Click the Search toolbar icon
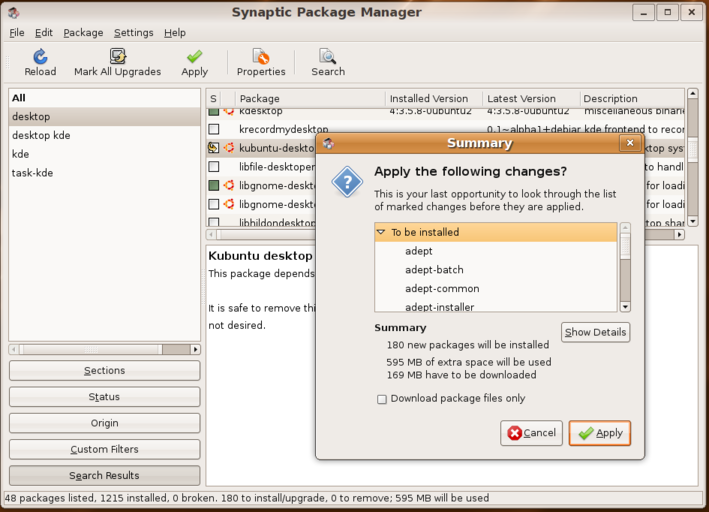 tap(328, 57)
